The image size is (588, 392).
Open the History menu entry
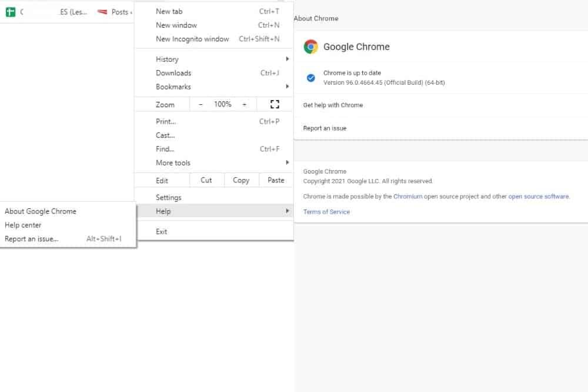point(214,59)
